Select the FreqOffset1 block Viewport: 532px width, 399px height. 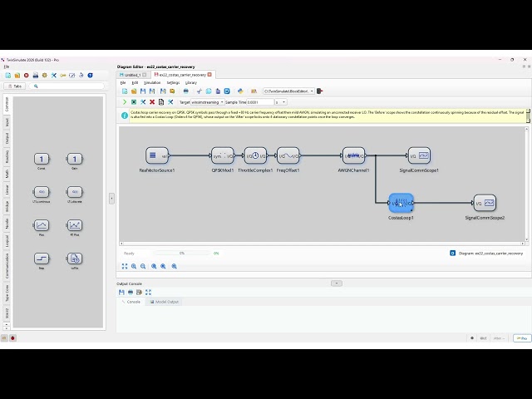click(288, 155)
